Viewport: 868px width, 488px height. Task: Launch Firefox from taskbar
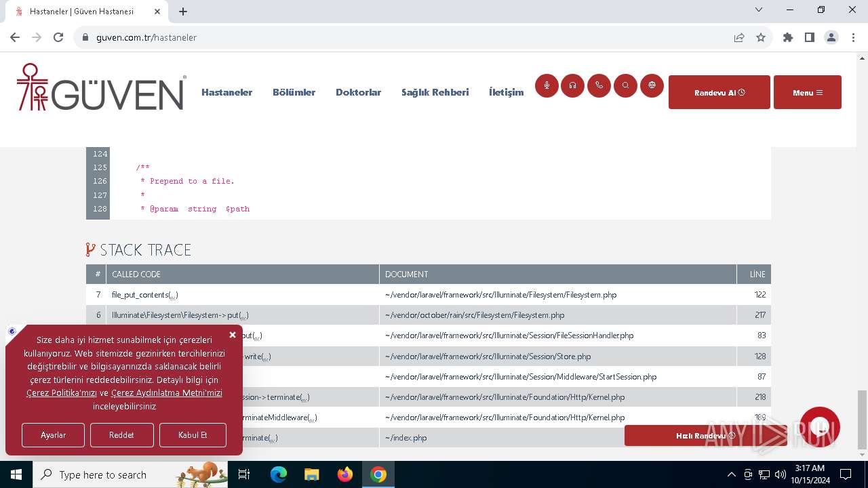coord(345,474)
